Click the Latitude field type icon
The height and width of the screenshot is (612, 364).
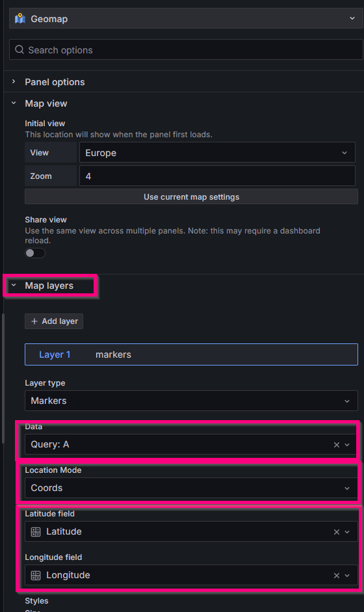36,531
